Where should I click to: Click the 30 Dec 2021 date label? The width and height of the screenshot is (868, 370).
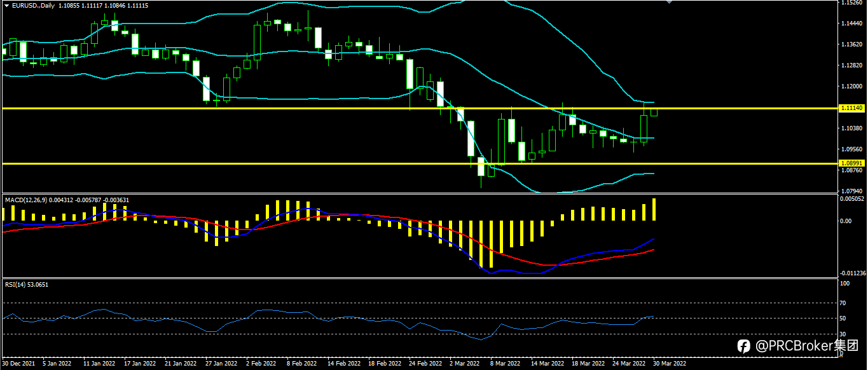(x=18, y=364)
